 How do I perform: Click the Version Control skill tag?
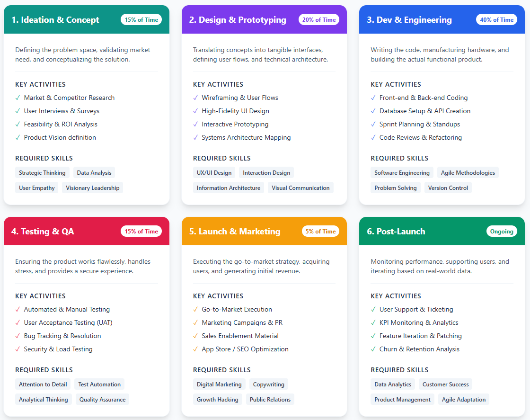coord(448,188)
